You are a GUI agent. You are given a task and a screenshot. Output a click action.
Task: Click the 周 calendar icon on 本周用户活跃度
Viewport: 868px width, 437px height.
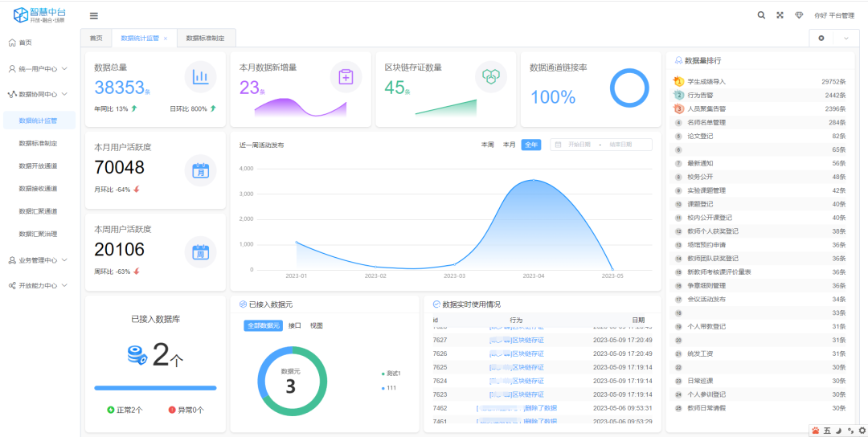click(x=200, y=251)
